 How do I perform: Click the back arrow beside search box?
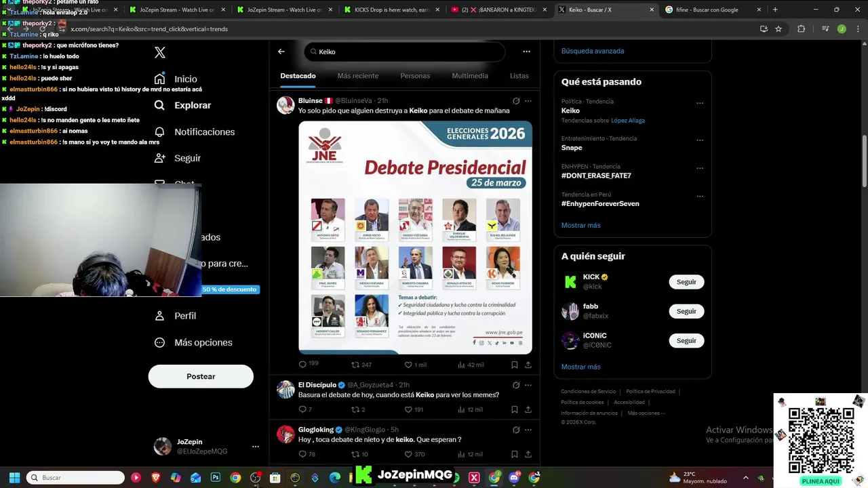(281, 52)
